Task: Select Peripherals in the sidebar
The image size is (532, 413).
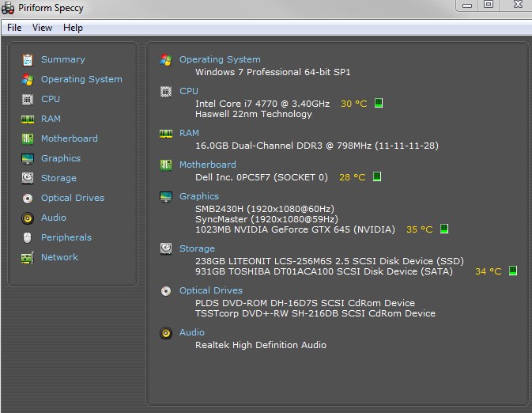Action: (x=66, y=237)
